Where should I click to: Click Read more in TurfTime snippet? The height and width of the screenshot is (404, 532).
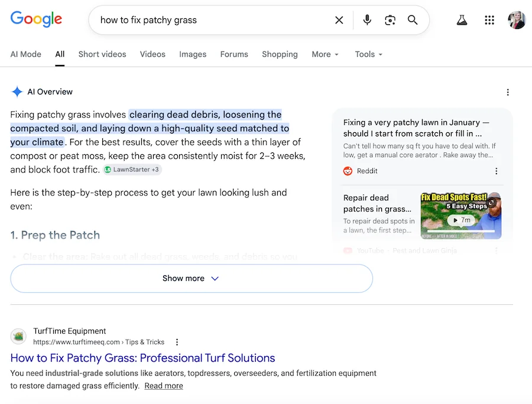(164, 386)
